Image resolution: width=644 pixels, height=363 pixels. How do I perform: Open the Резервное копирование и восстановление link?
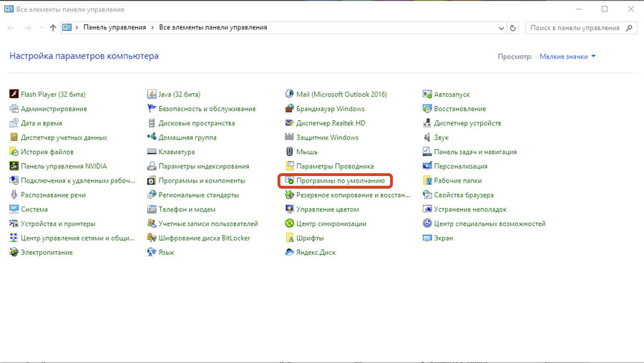353,195
